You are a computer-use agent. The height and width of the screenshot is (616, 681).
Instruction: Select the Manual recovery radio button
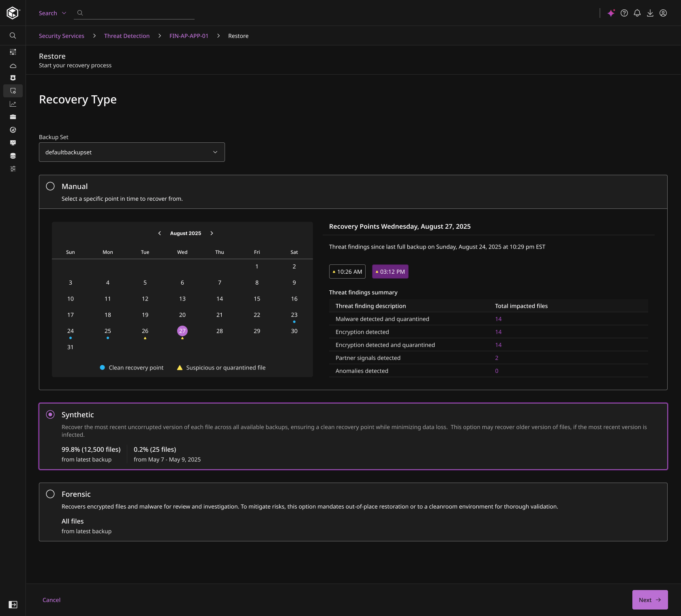coord(50,186)
